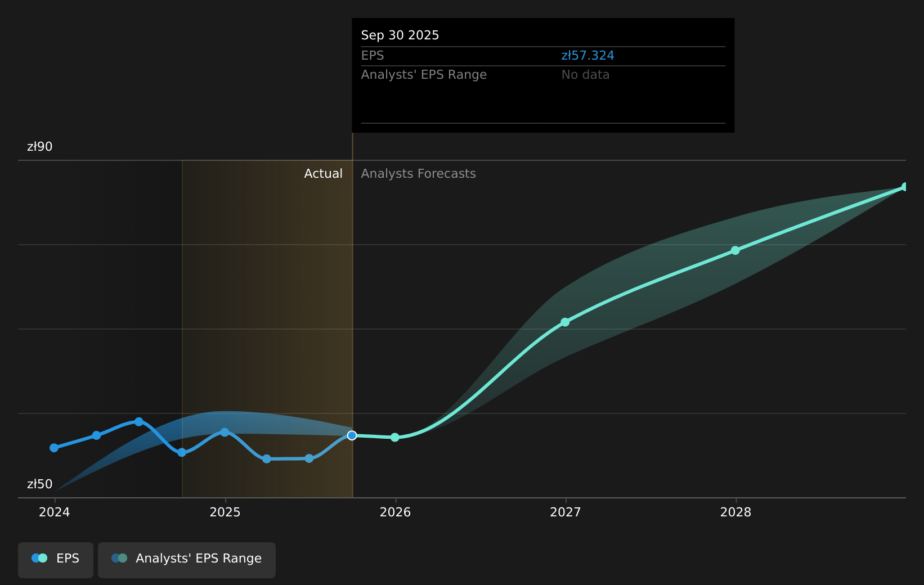
Task: Click the "Sep 30 2025" tooltip date header
Action: 400,35
